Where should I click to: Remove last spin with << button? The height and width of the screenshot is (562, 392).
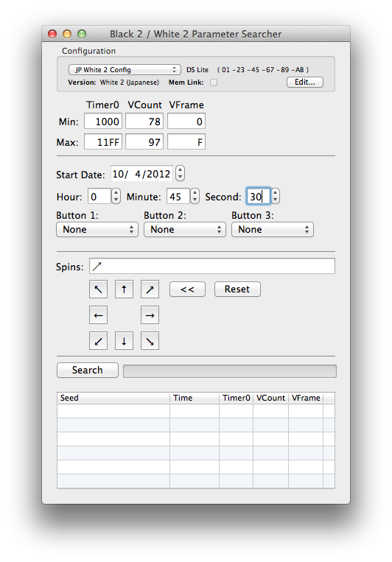188,289
